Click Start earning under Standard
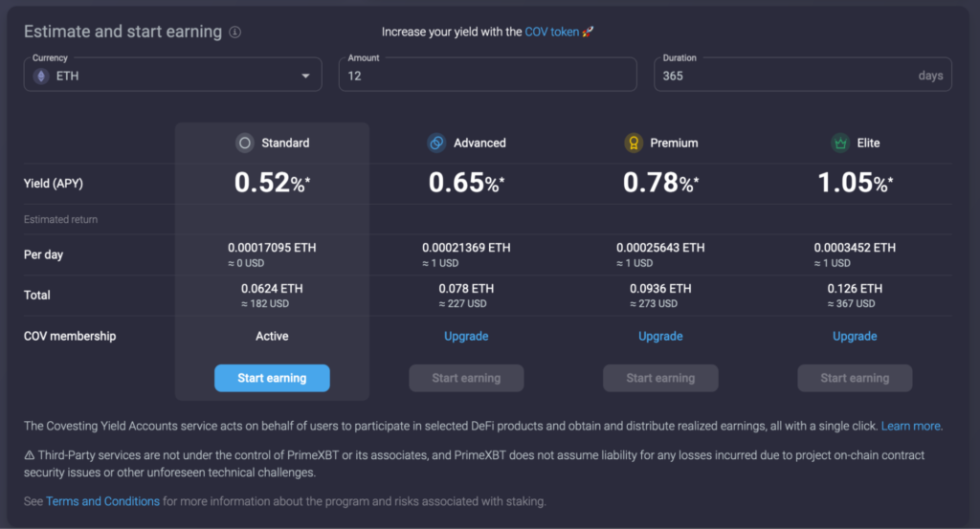 pyautogui.click(x=272, y=379)
